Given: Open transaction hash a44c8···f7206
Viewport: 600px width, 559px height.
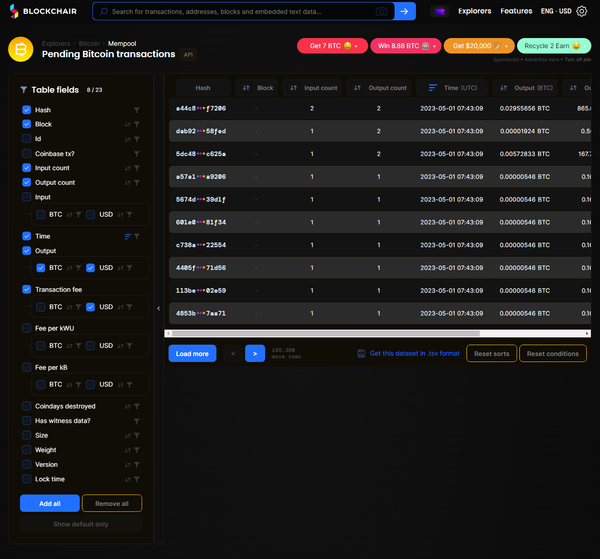Looking at the screenshot, I should pos(201,109).
